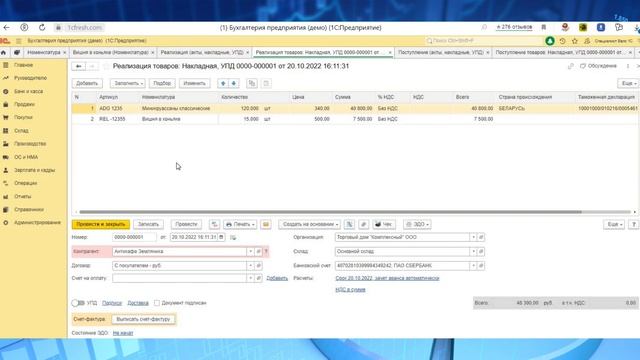This screenshot has height=360, width=640.
Task: Click the Подписи link
Action: click(x=112, y=303)
